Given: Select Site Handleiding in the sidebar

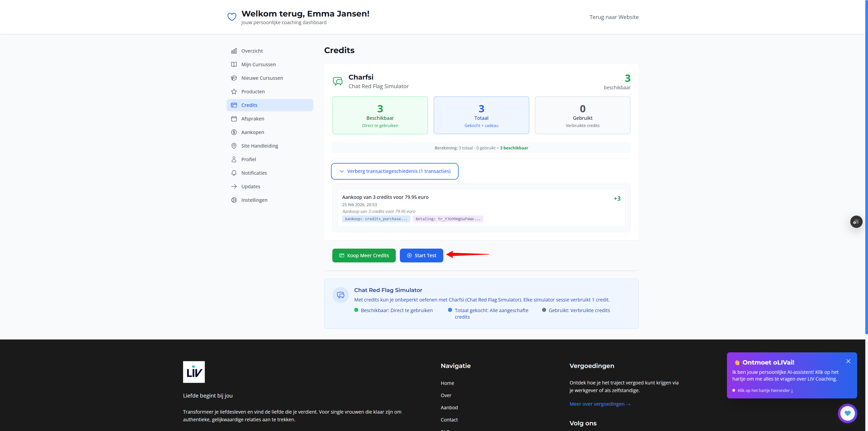Looking at the screenshot, I should [259, 146].
